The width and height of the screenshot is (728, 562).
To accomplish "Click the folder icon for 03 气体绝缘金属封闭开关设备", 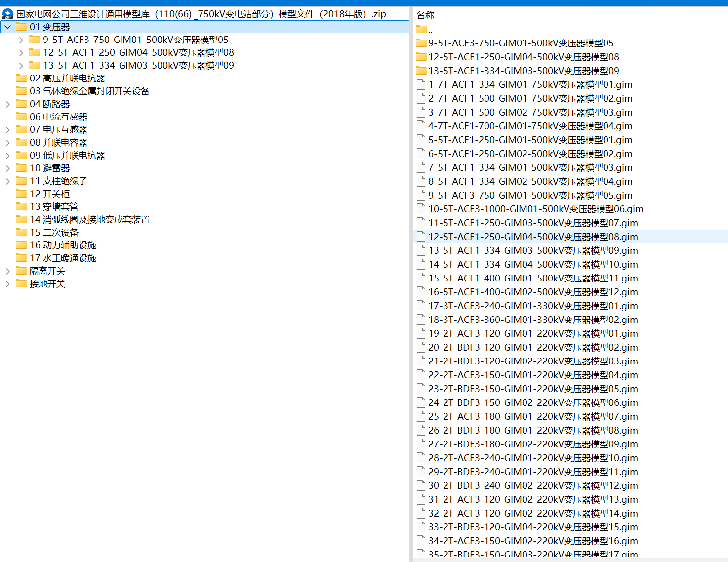I will tap(21, 91).
